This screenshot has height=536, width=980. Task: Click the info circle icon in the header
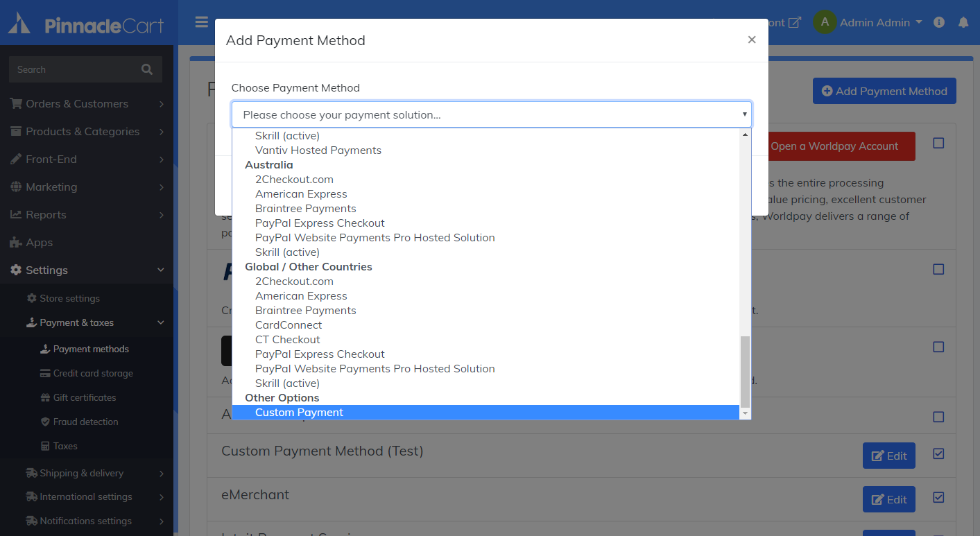click(x=939, y=22)
